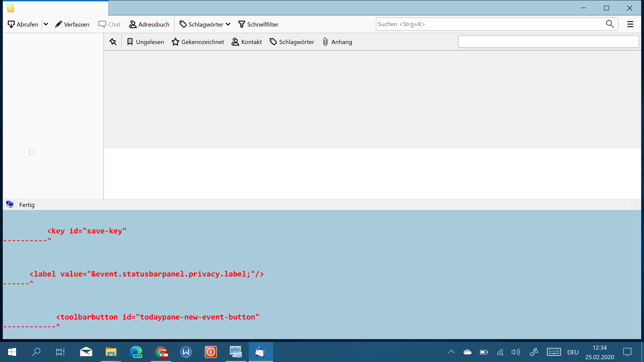644x362 pixels.
Task: Filter by Kontakt in quick filter
Action: pos(247,42)
